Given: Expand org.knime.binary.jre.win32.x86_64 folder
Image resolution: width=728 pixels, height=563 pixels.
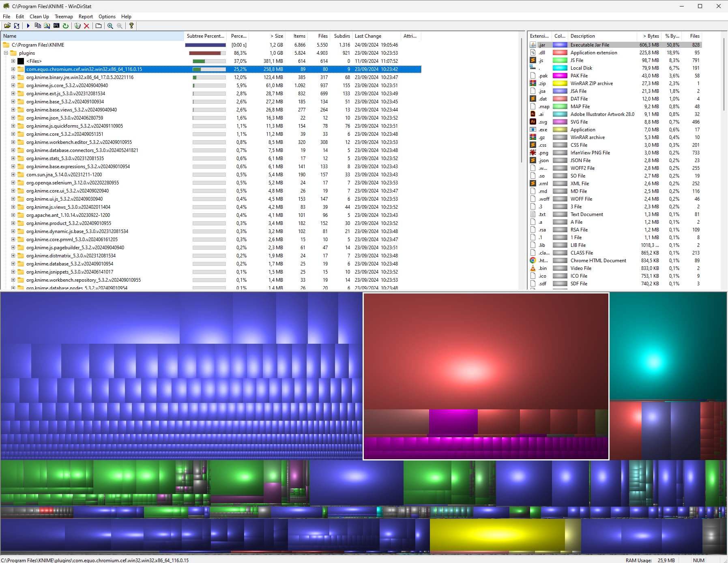Looking at the screenshot, I should [13, 77].
